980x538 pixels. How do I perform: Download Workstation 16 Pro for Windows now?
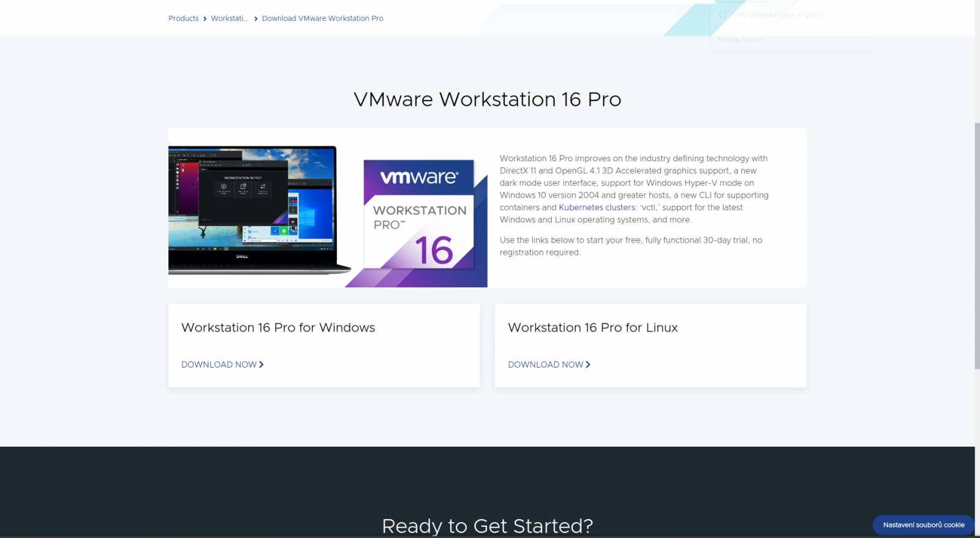click(x=222, y=365)
